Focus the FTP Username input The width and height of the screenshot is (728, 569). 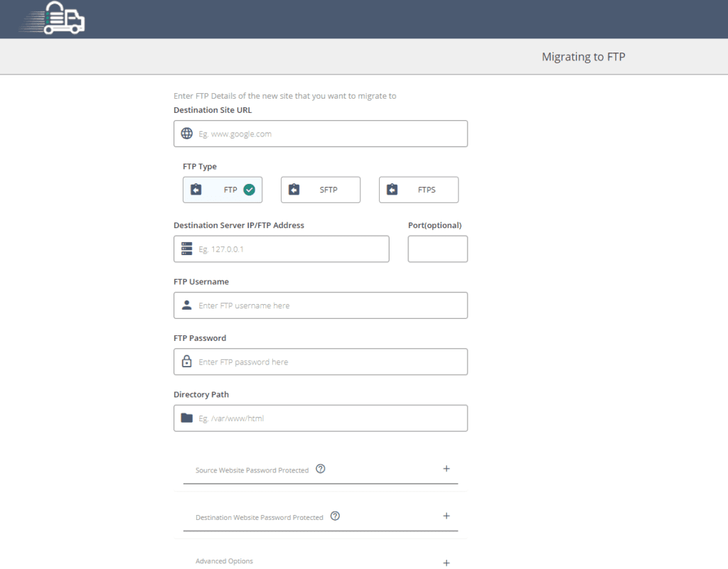(x=321, y=305)
